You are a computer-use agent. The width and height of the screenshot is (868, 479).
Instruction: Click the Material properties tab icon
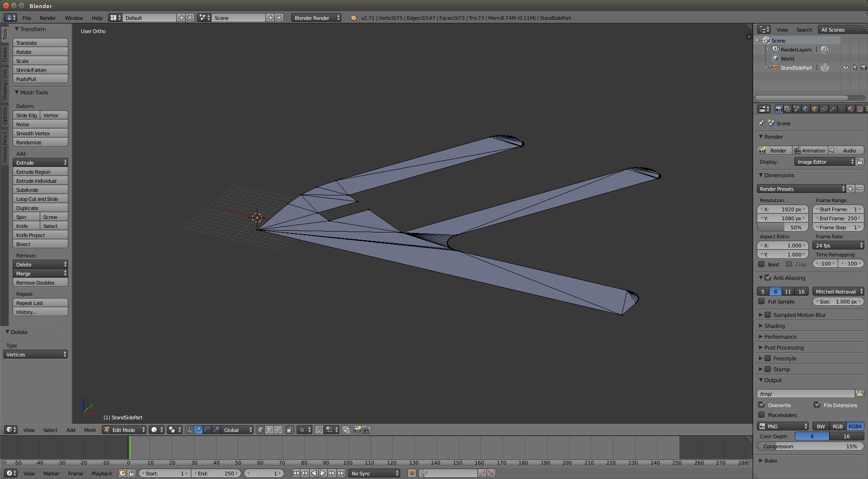850,109
